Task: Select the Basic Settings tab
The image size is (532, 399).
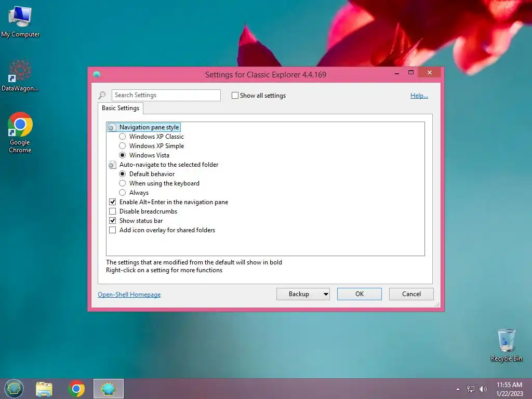Action: coord(121,108)
